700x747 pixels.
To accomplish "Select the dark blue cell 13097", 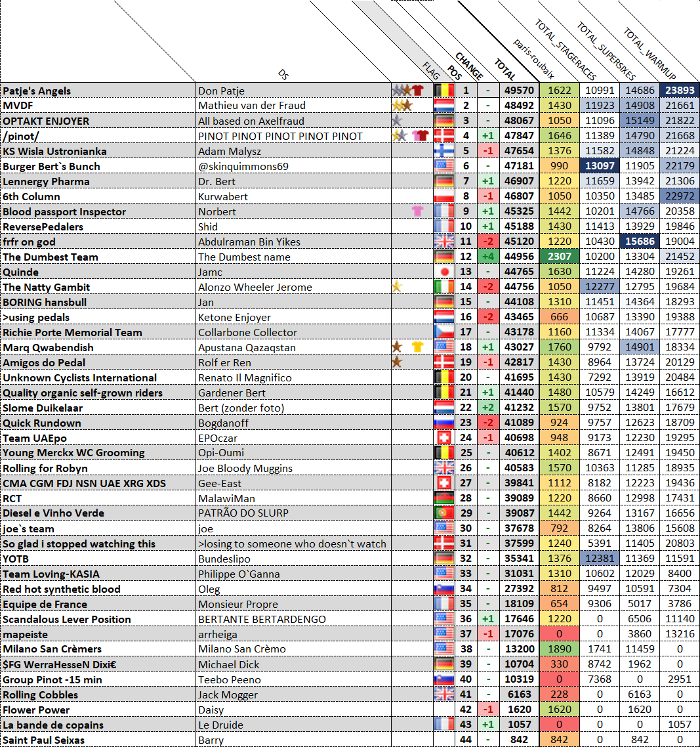I will click(x=600, y=166).
